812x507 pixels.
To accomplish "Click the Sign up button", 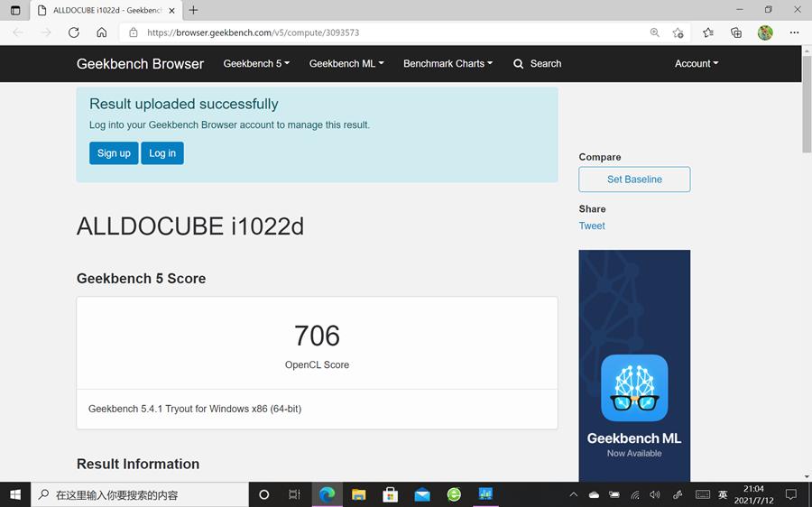I will coord(114,153).
